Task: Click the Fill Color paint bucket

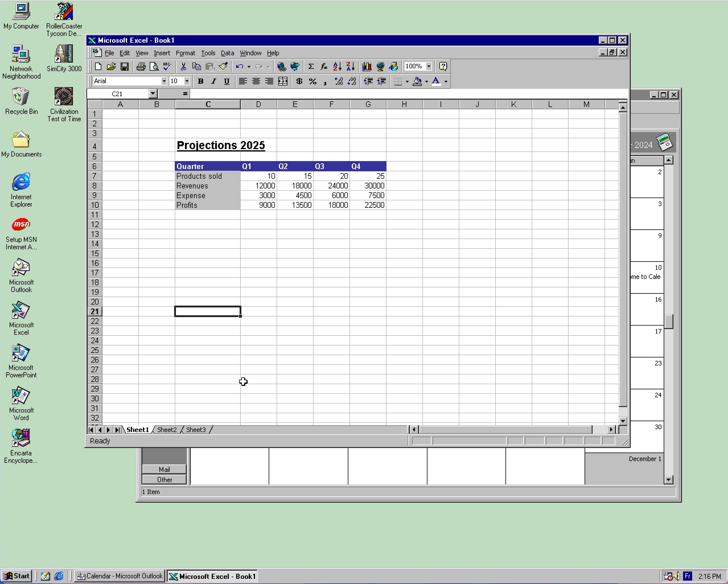Action: point(418,81)
